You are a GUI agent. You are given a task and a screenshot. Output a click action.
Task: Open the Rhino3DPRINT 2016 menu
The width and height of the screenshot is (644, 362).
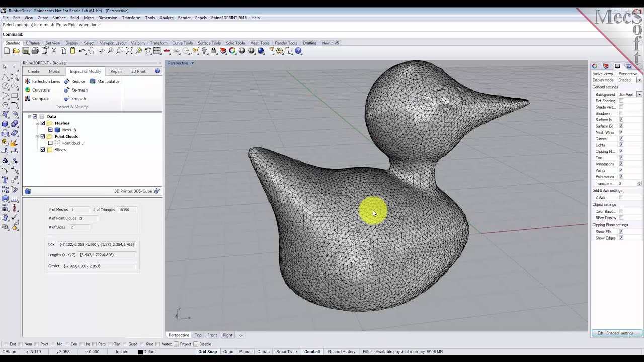[x=229, y=18]
